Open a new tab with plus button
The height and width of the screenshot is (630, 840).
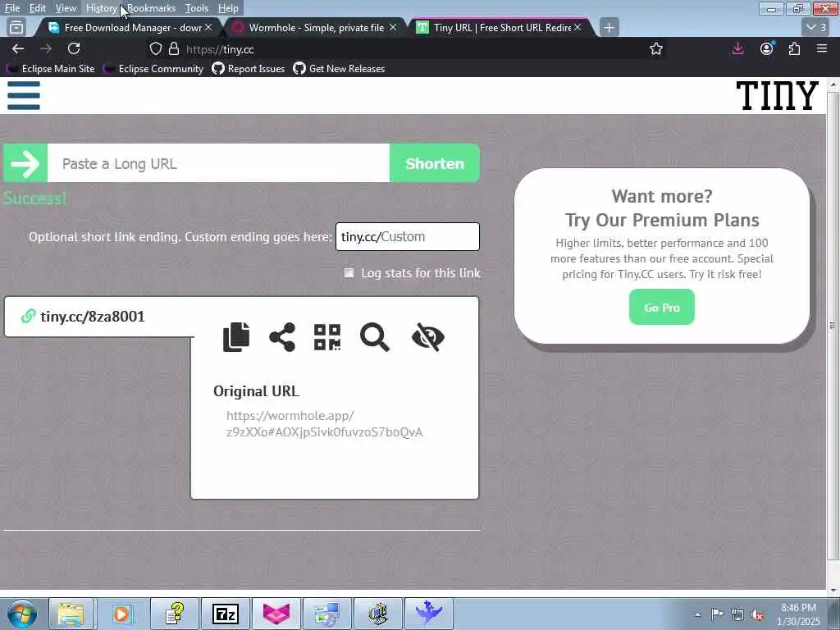coord(609,27)
